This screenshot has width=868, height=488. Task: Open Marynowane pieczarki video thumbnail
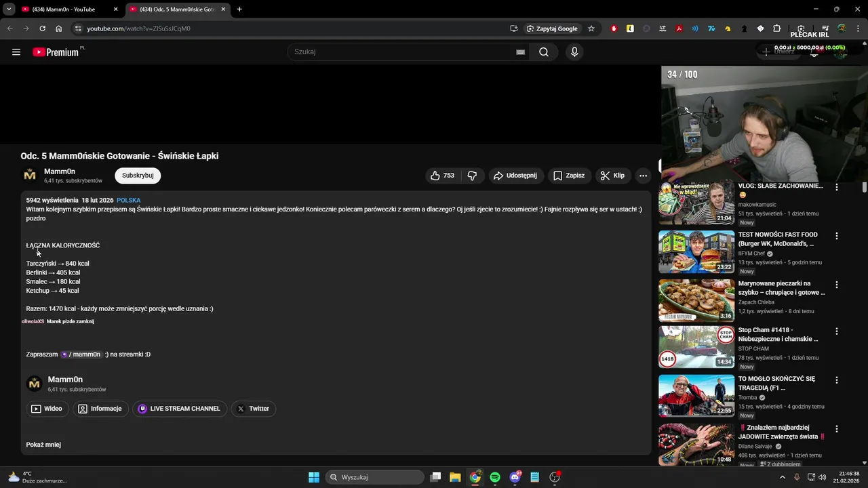(x=696, y=300)
